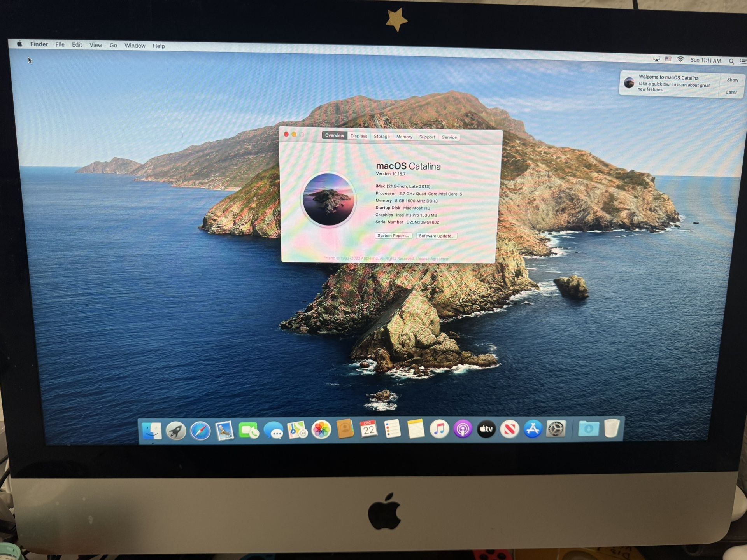Image resolution: width=747 pixels, height=560 pixels.
Task: Open FaceTime in the Dock
Action: [249, 430]
